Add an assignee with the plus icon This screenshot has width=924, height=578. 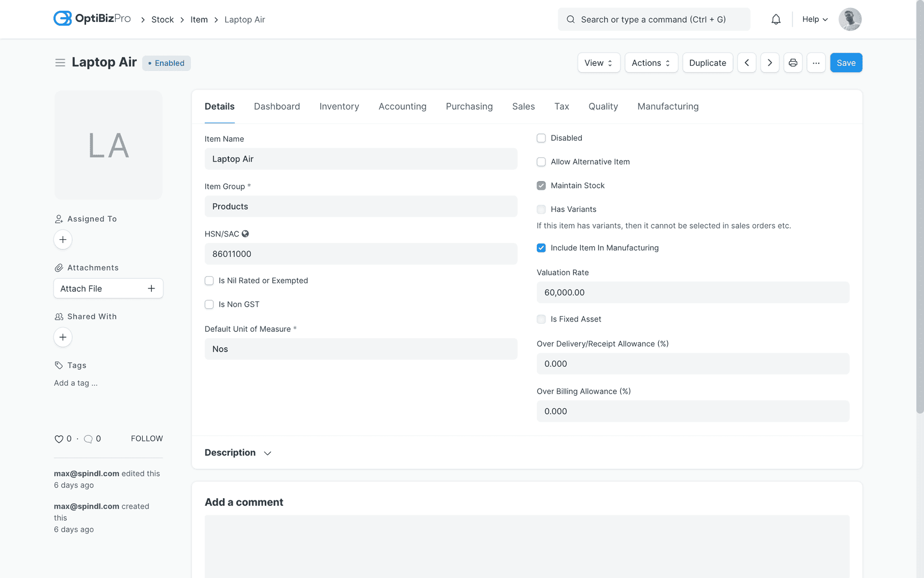tap(63, 240)
